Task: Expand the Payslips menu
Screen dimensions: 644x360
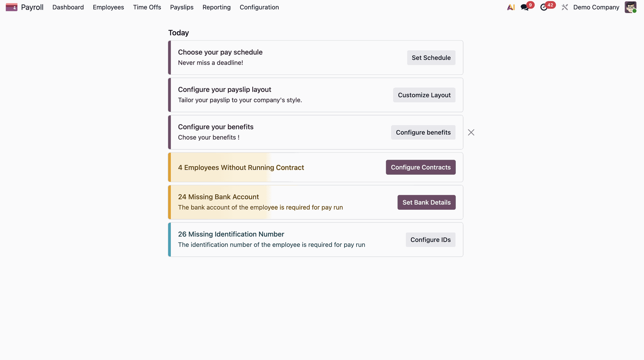Action: [182, 7]
